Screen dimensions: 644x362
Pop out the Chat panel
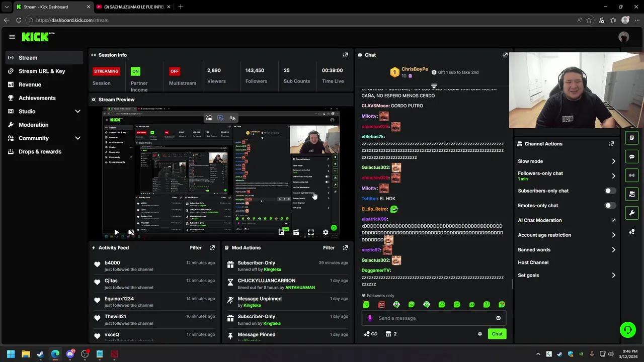tap(505, 55)
